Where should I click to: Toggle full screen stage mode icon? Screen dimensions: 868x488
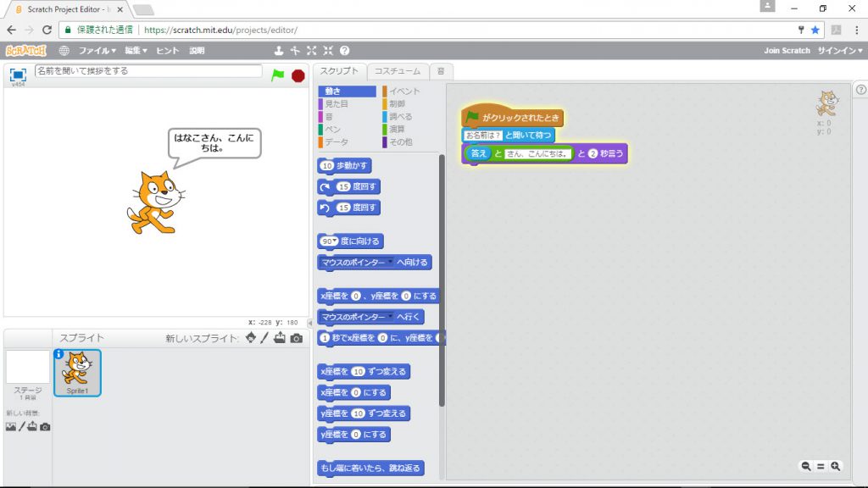[19, 75]
